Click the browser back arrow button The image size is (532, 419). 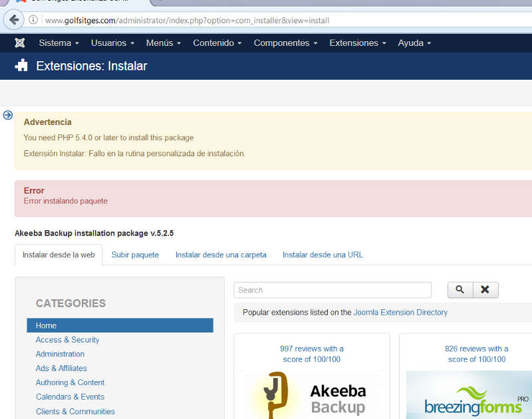tap(13, 20)
